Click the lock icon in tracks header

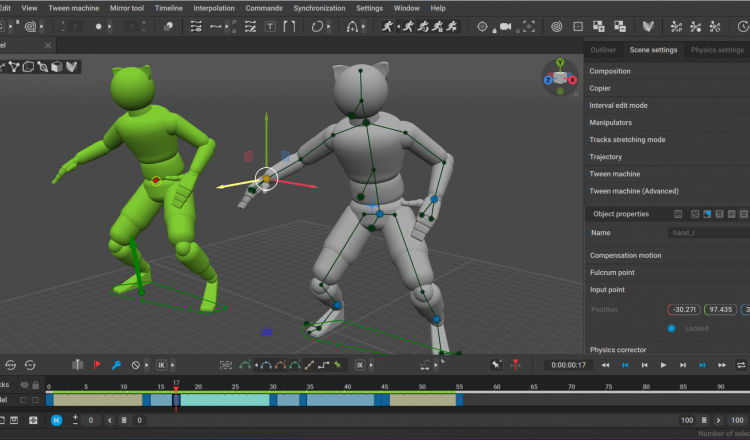click(36, 384)
